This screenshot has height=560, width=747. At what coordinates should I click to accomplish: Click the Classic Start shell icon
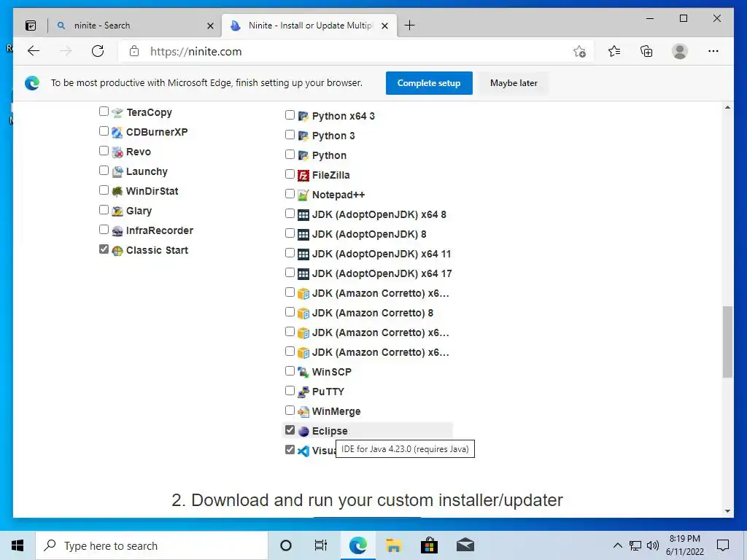coord(117,251)
